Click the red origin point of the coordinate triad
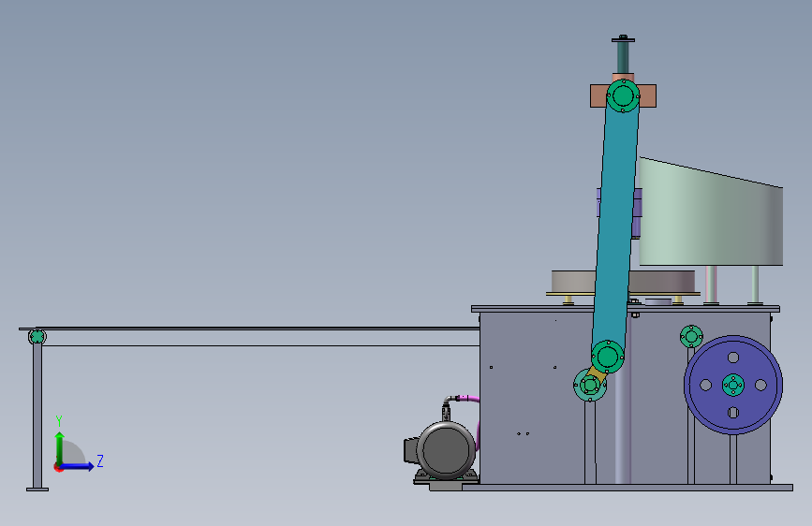Image resolution: width=812 pixels, height=526 pixels. (58, 467)
